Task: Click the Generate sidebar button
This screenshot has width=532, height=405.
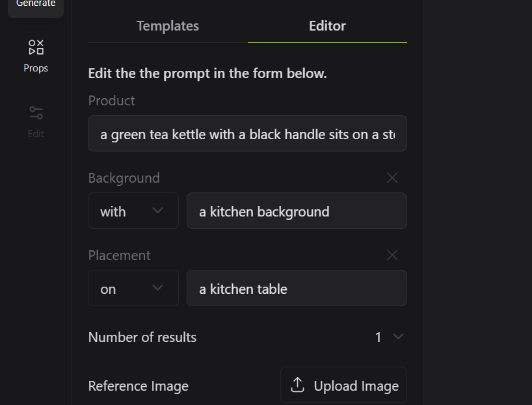Action: tap(36, 5)
